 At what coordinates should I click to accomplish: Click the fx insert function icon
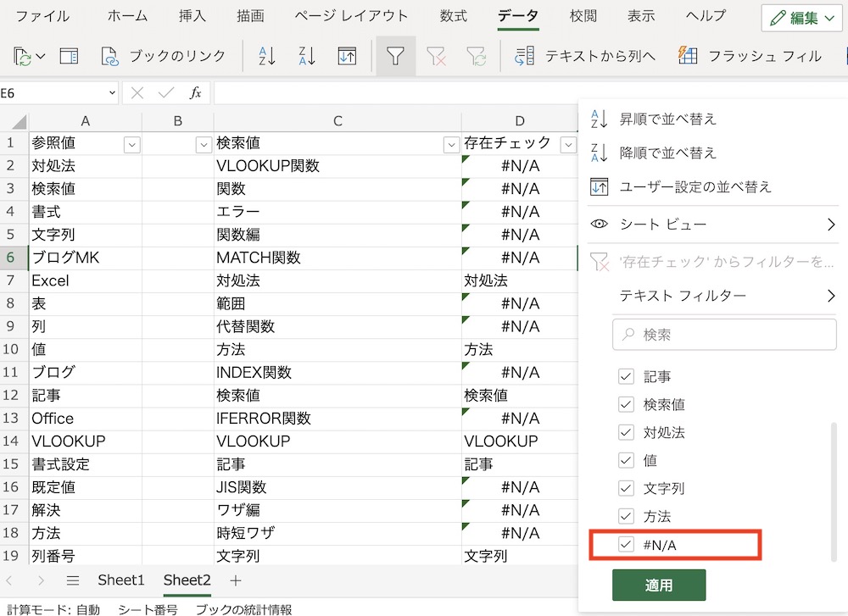[x=195, y=93]
